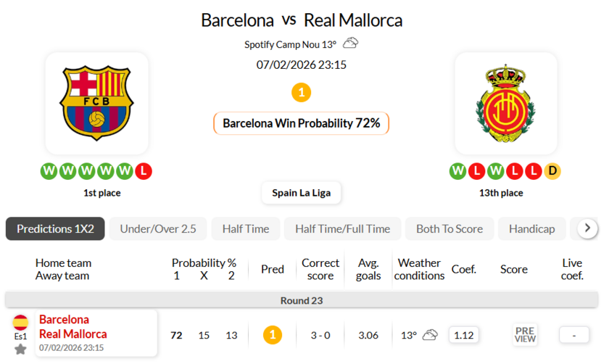609x364 pixels.
Task: Click the Spain flag icon in match row
Action: [x=20, y=323]
